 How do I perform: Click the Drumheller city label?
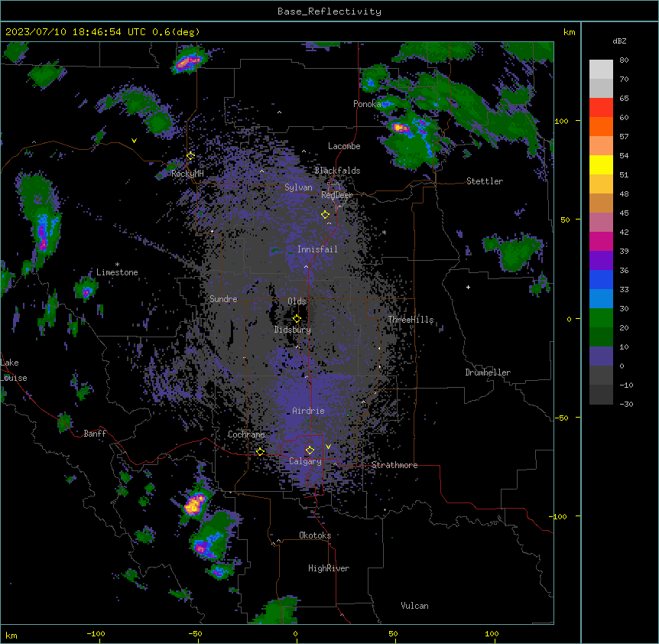(x=488, y=372)
